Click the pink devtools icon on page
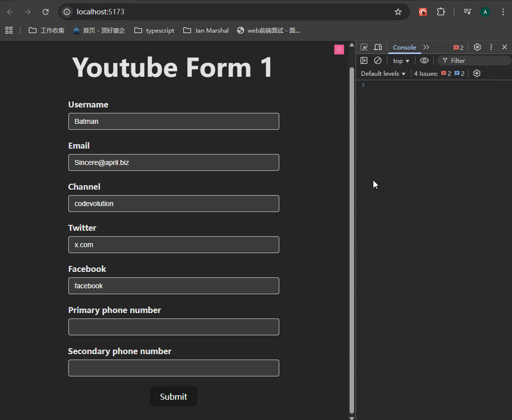This screenshot has height=420, width=512. point(339,50)
